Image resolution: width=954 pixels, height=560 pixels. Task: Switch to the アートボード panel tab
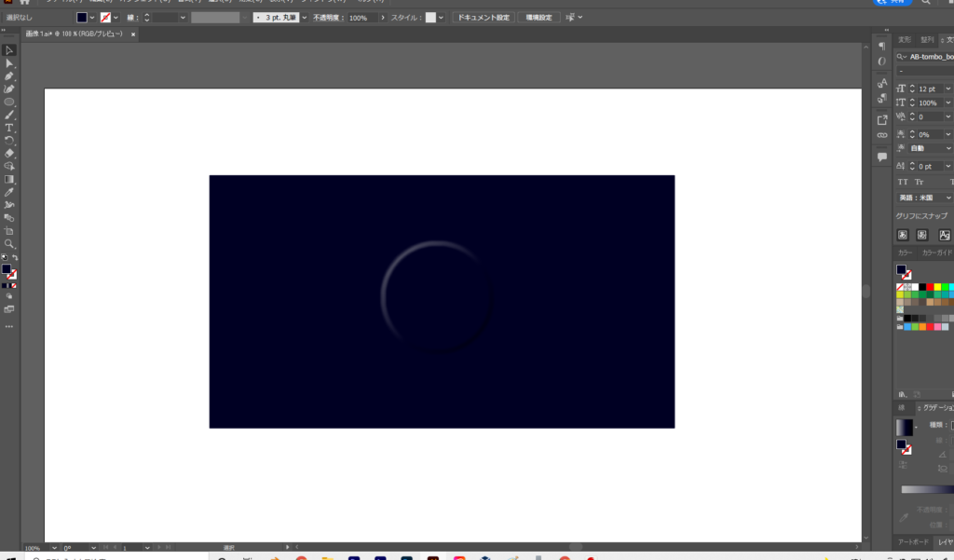[913, 541]
